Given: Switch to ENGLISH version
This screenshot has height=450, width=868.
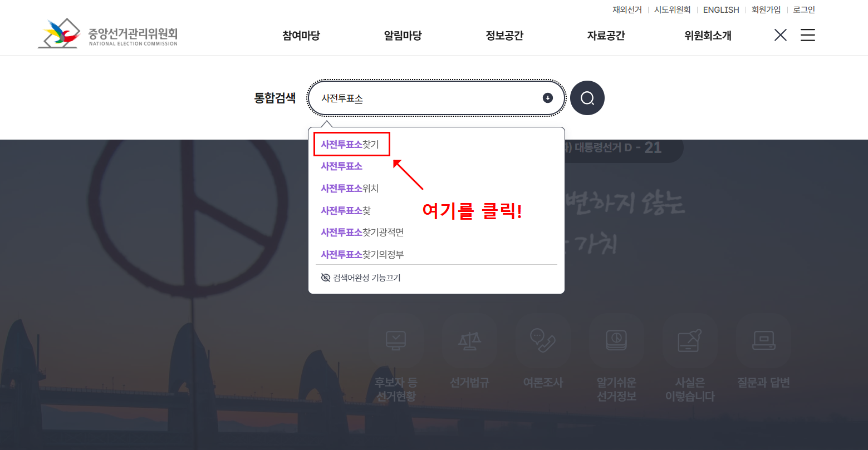Looking at the screenshot, I should point(720,9).
